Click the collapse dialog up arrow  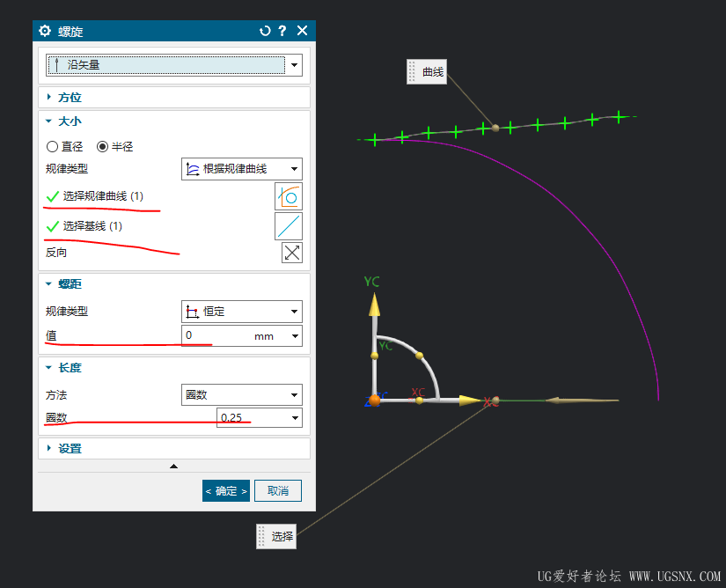pos(173,467)
